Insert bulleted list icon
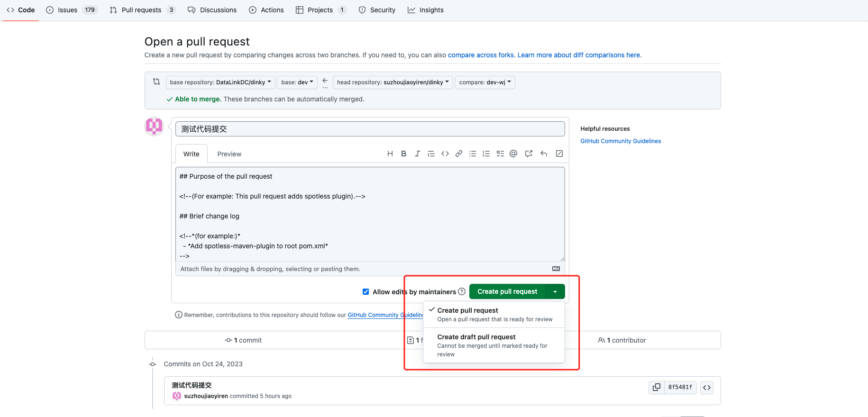 pos(472,154)
